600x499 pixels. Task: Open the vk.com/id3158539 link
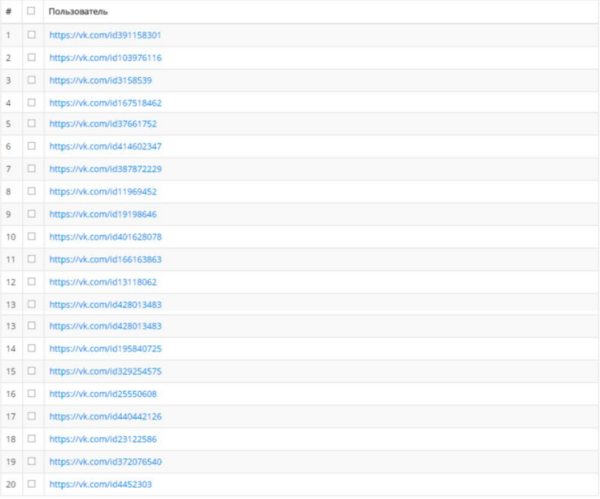coord(101,80)
